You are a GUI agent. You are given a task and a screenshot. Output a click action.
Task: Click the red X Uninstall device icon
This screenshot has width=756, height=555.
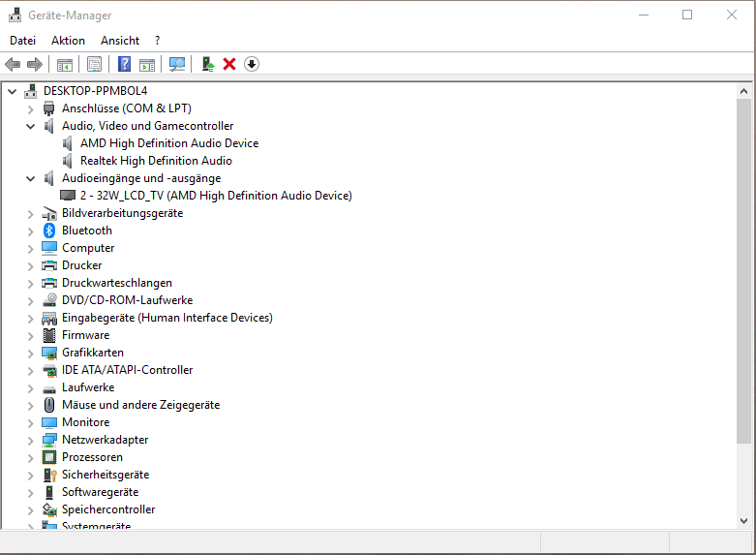tap(229, 64)
